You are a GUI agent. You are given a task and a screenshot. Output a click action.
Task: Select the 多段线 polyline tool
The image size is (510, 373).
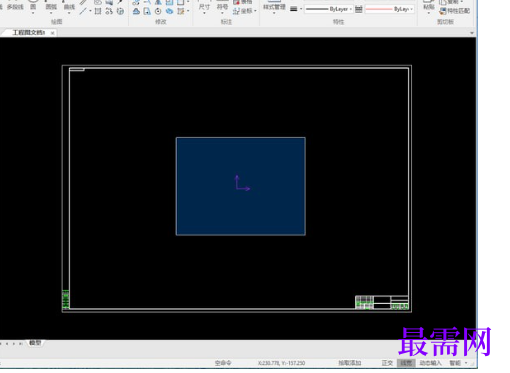(x=15, y=7)
